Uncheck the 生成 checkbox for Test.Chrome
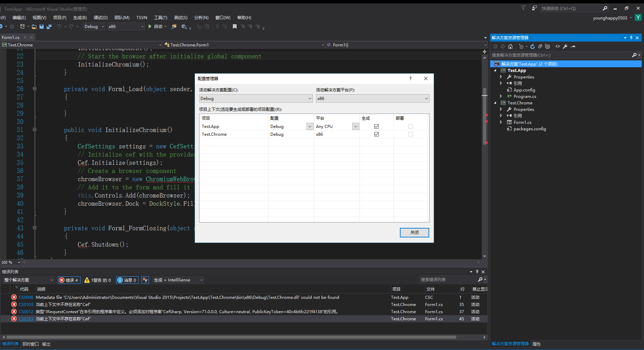Image resolution: width=644 pixels, height=350 pixels. 376,134
